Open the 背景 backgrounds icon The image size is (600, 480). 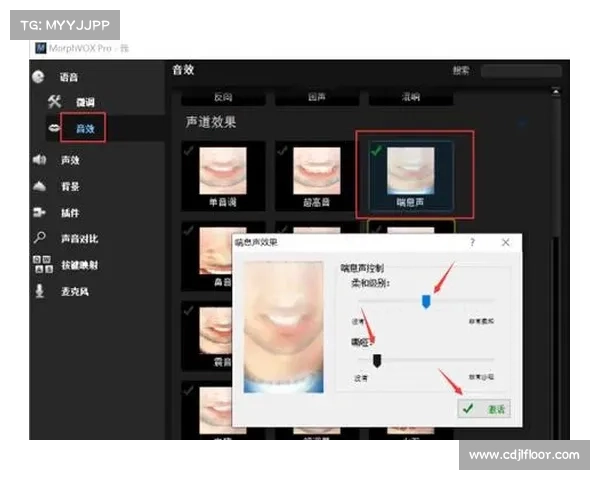(x=39, y=186)
